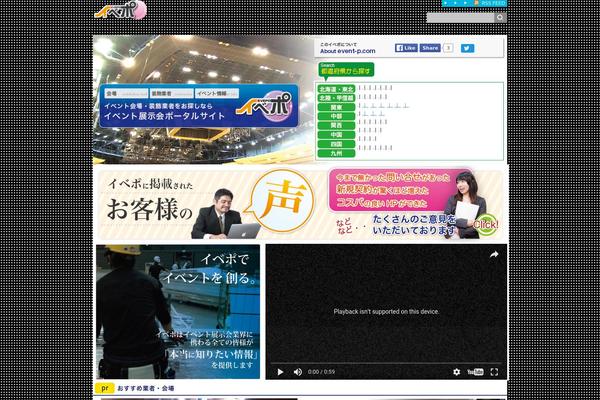Play the YouTube video
This screenshot has height=400, width=600.
click(280, 372)
